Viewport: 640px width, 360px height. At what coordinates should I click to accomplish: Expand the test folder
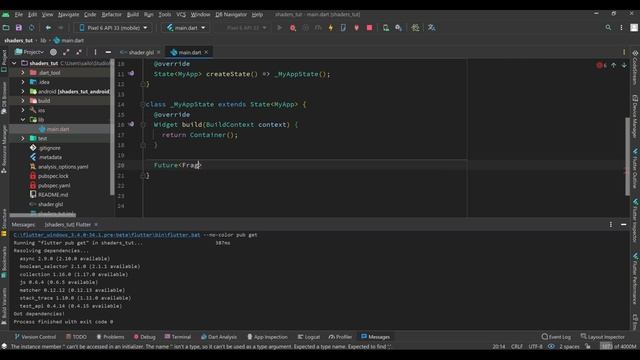(x=23, y=138)
